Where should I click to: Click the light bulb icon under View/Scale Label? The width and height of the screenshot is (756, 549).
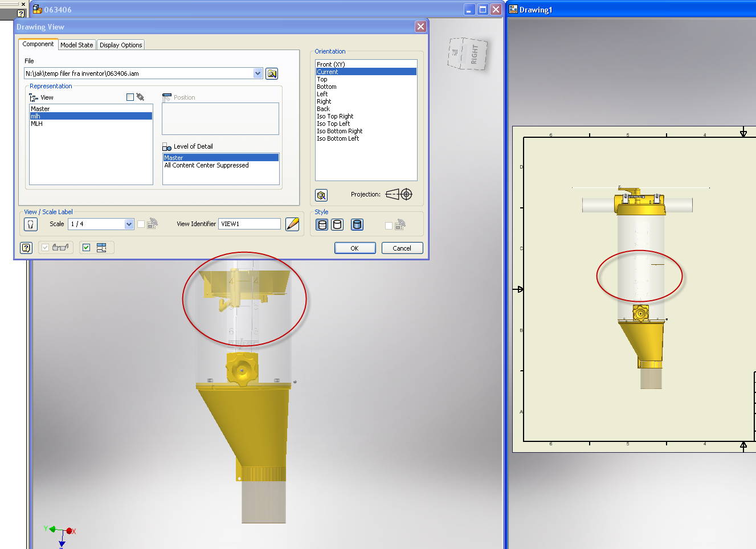[30, 224]
